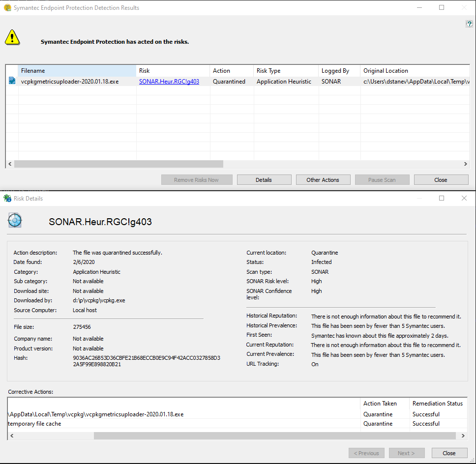This screenshot has width=476, height=464.
Task: Click the URL Tracking value On
Action: (x=315, y=364)
